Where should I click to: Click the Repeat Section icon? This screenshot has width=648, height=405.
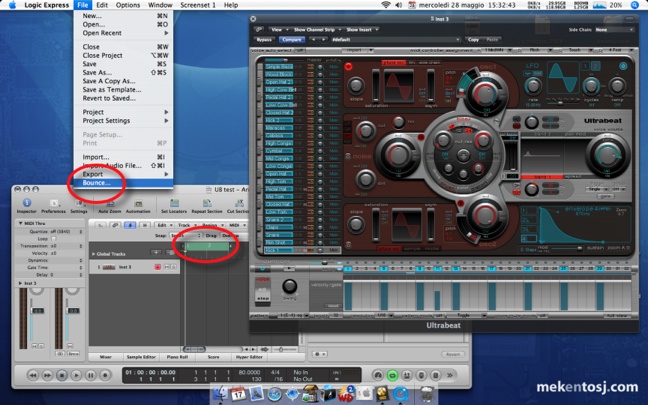[x=207, y=205]
